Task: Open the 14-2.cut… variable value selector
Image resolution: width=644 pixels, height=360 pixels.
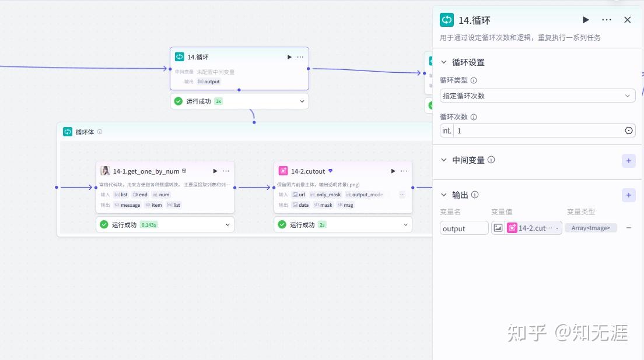Action: pos(534,228)
